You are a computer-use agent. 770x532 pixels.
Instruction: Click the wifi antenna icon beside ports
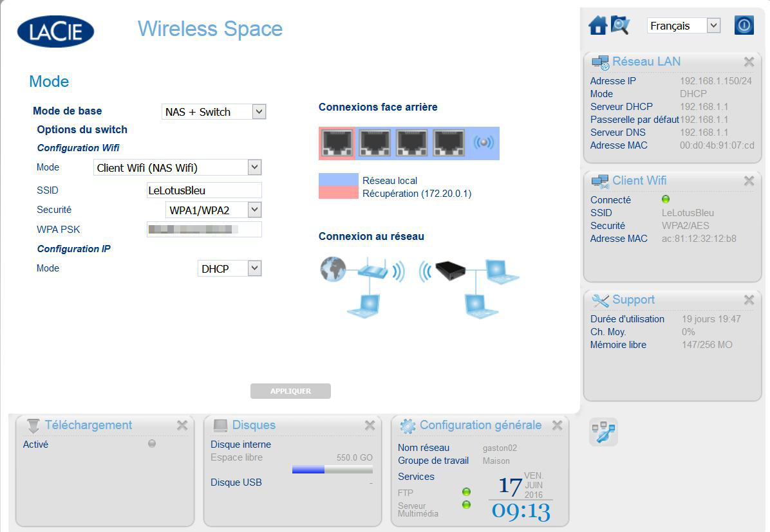click(484, 143)
